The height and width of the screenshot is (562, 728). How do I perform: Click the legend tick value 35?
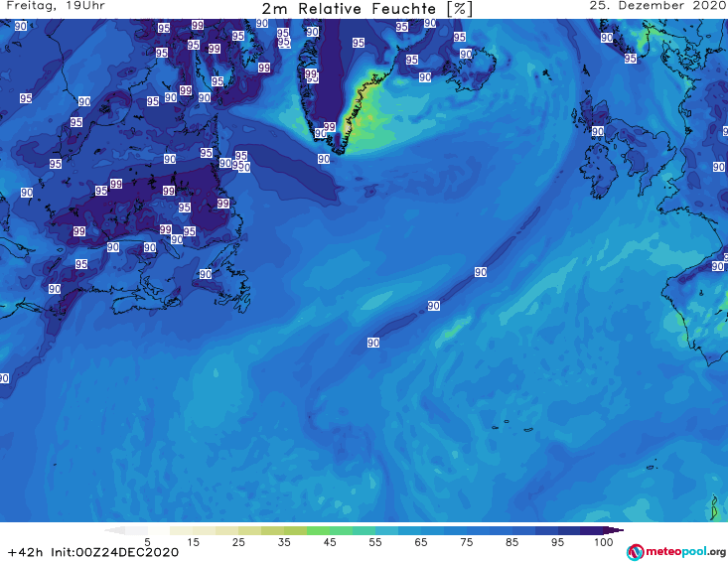click(284, 542)
